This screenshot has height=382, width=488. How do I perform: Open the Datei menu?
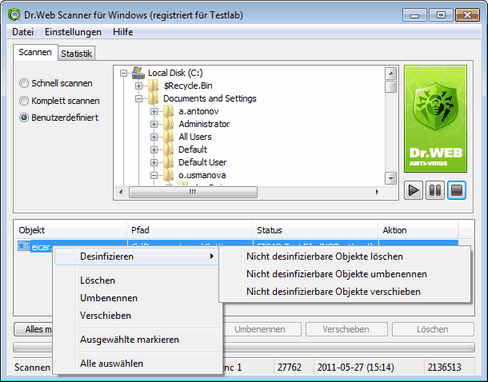[23, 32]
